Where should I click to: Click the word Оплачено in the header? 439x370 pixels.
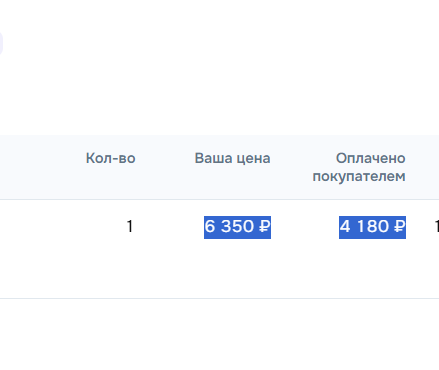(x=370, y=158)
